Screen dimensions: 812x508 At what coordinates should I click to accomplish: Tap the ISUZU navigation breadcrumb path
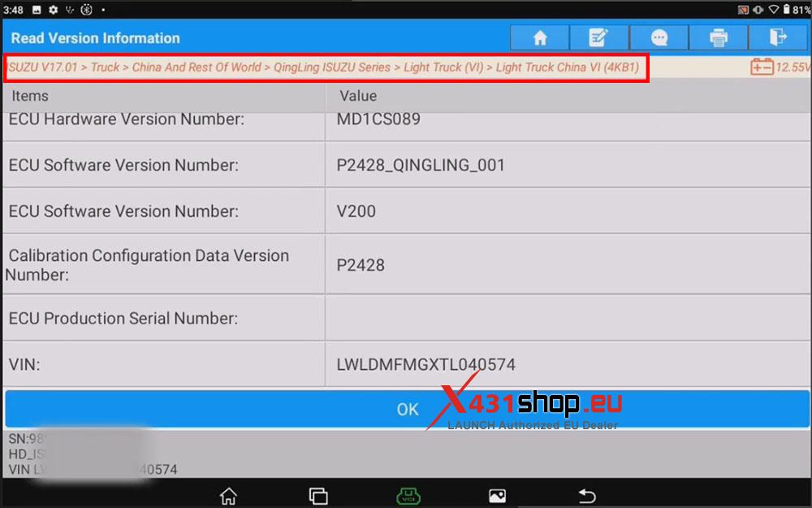pos(324,67)
